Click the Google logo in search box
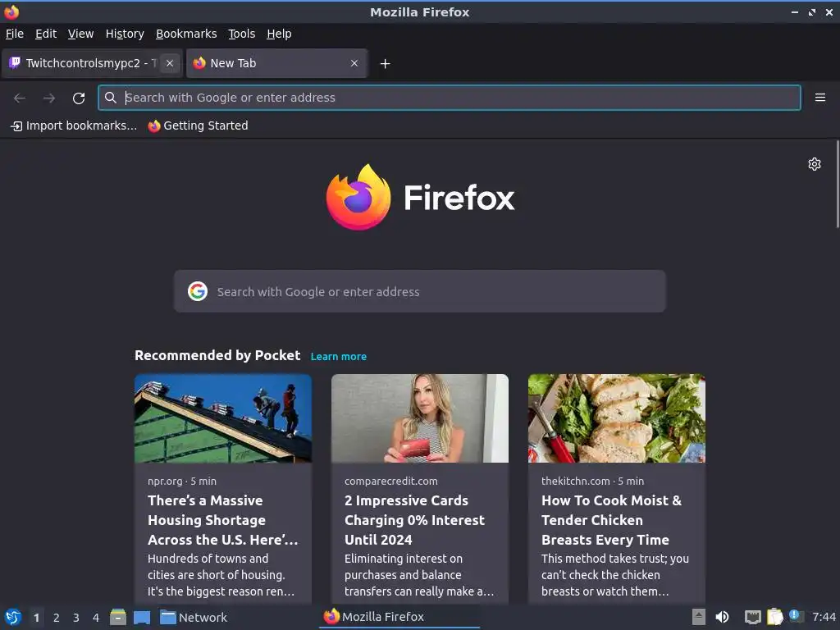 (198, 291)
